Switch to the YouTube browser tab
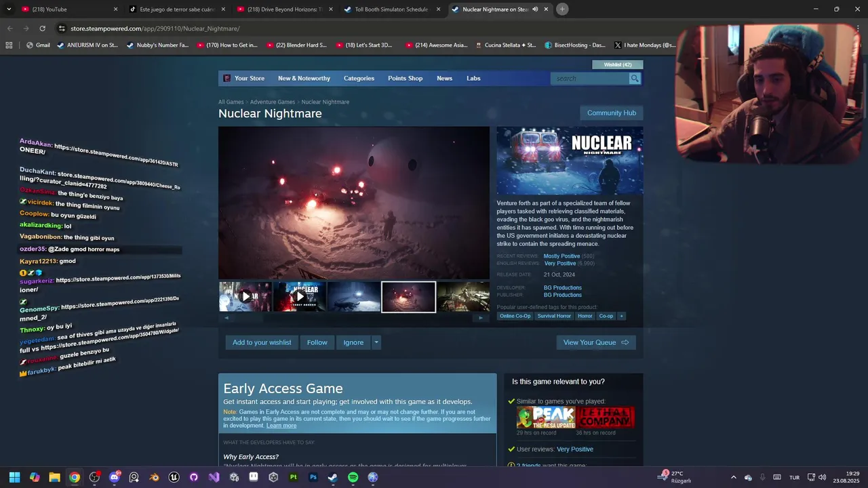This screenshot has width=868, height=488. point(68,9)
